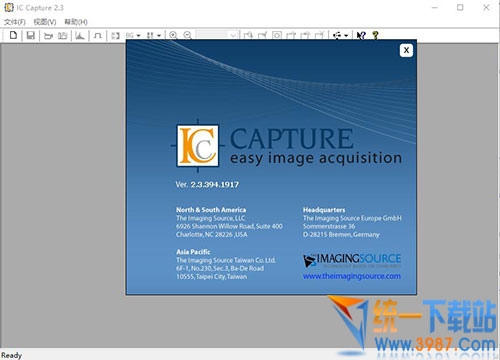Open the 视图(V) menu
This screenshot has width=500, height=360.
click(x=45, y=22)
